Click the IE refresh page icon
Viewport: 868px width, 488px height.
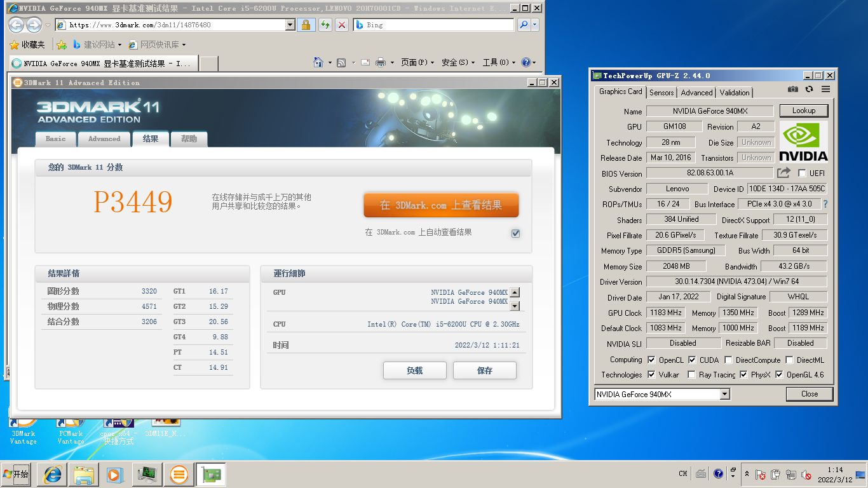coord(325,25)
